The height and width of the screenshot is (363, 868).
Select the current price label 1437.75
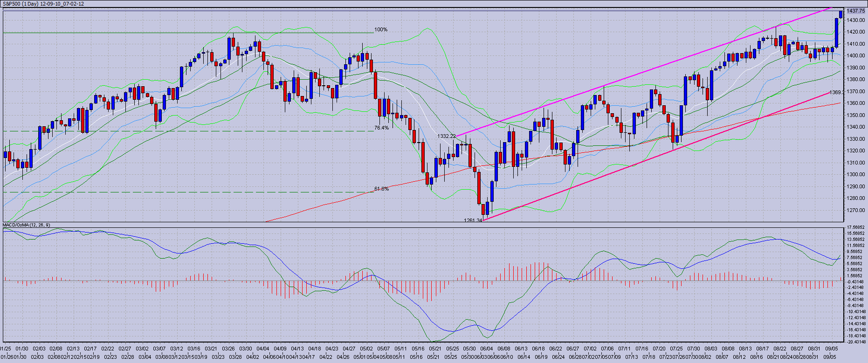(x=856, y=11)
